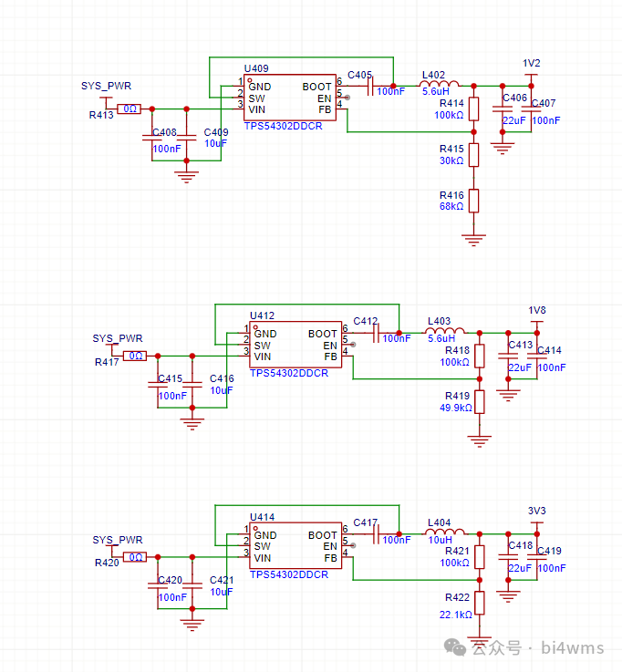Click the R413 0Ω resistor symbol
The width and height of the screenshot is (622, 672).
pyautogui.click(x=130, y=109)
